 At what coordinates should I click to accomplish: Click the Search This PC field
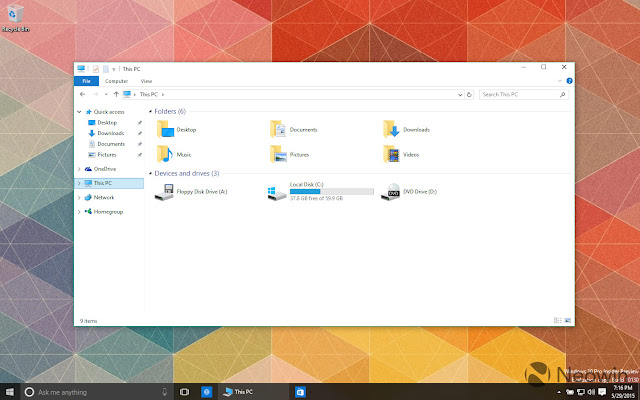(x=524, y=94)
